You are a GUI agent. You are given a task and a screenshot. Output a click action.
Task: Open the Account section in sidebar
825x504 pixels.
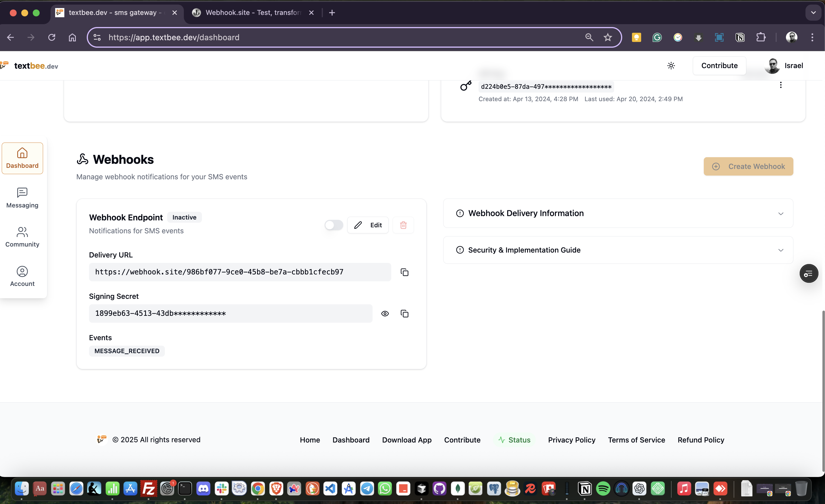tap(22, 276)
